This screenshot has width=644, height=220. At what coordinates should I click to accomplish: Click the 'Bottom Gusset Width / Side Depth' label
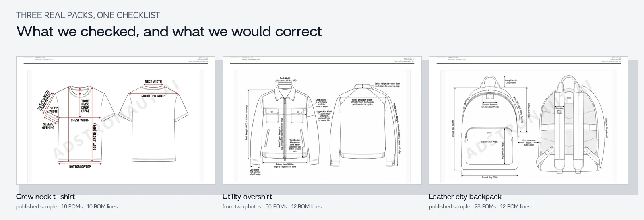[x=529, y=143]
